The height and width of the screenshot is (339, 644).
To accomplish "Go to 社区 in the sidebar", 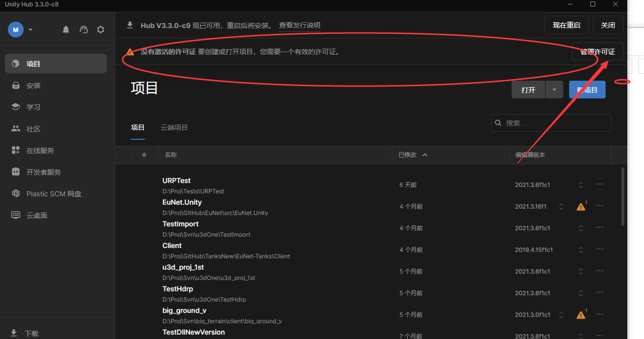I will point(56,129).
